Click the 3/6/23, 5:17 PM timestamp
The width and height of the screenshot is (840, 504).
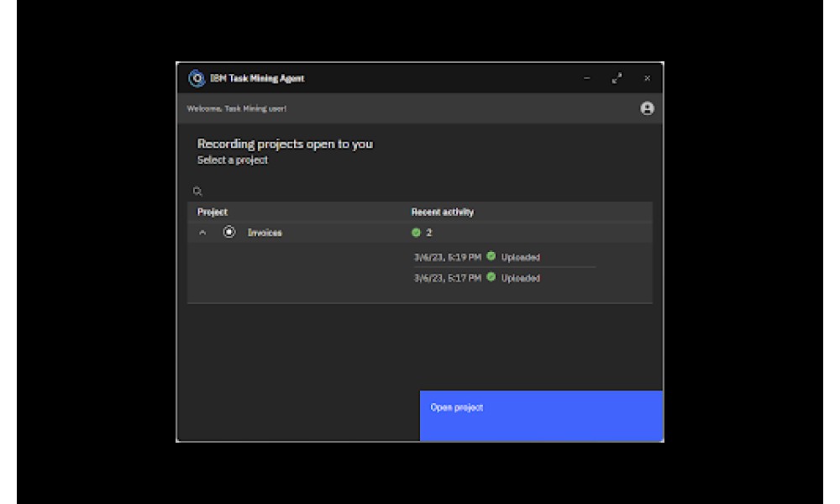coord(448,278)
